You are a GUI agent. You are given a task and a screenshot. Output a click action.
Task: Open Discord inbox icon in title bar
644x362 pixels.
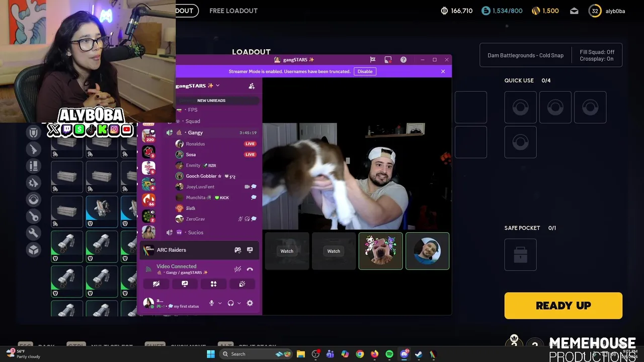tap(388, 60)
